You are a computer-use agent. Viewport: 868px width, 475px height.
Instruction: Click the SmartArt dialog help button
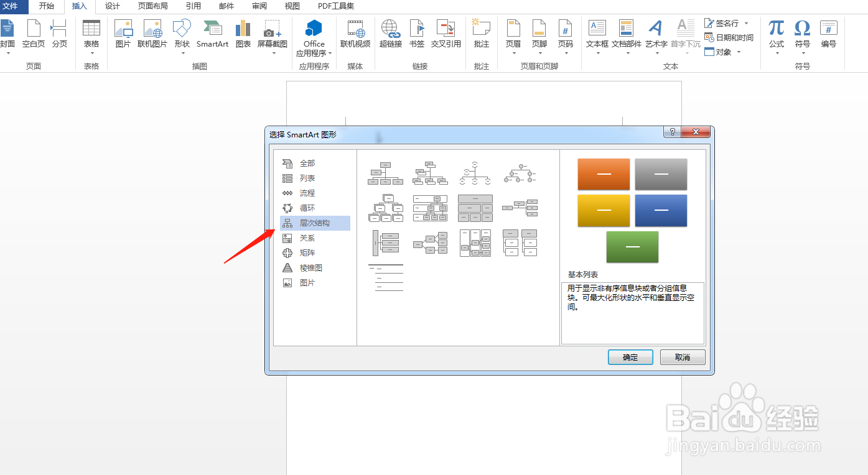(671, 132)
